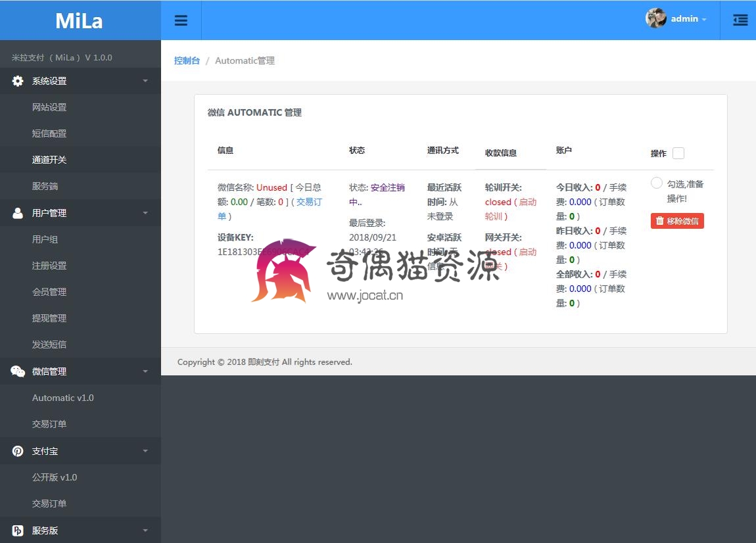Open 网站设置 in the sidebar
Viewport: 756px width, 543px height.
49,107
